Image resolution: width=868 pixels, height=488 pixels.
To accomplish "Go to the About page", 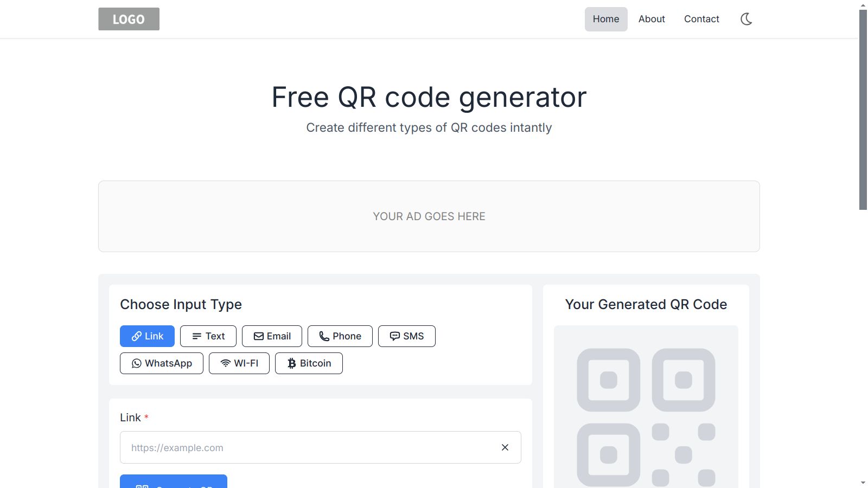I will pyautogui.click(x=652, y=19).
